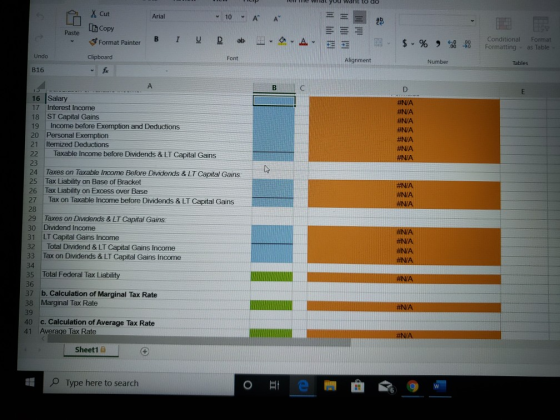
Task: Align text to the top
Action: (330, 15)
